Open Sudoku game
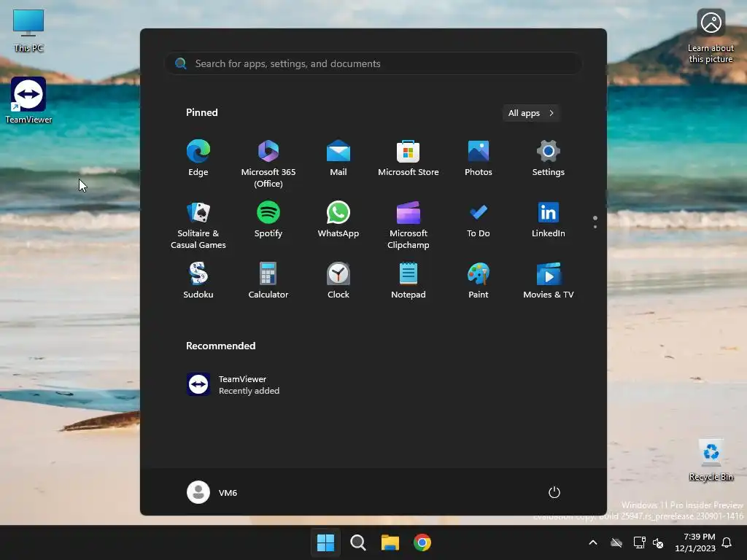This screenshot has height=560, width=747. coord(198,281)
